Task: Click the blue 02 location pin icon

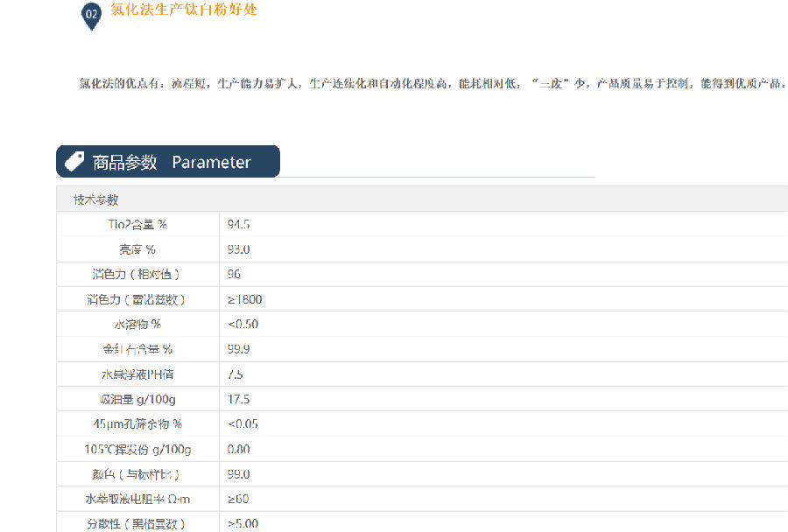Action: [91, 16]
